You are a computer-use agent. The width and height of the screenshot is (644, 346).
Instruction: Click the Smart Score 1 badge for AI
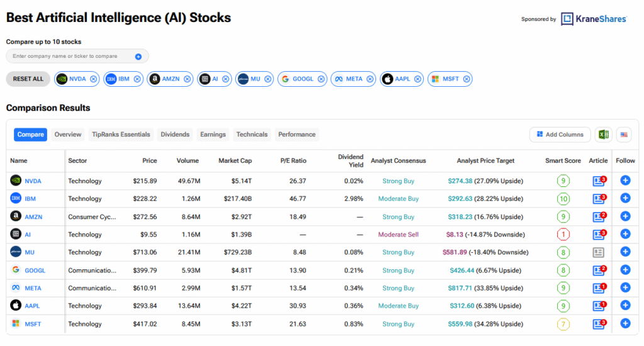(563, 235)
